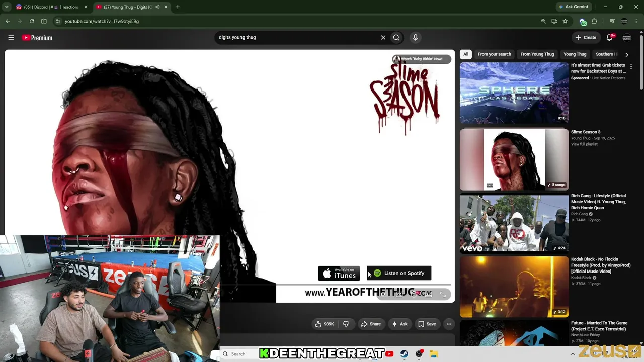Open the Chrome extensions puzzle icon
644x362 pixels.
point(594,21)
